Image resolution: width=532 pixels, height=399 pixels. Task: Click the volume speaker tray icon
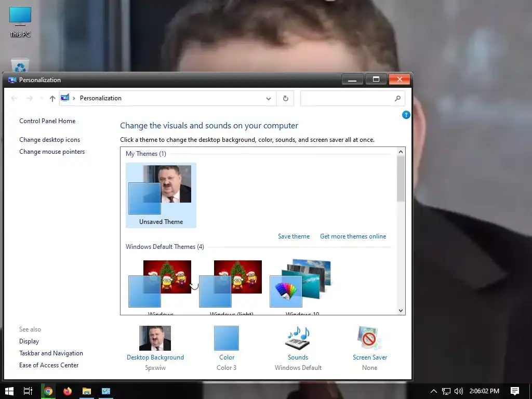[458, 391]
